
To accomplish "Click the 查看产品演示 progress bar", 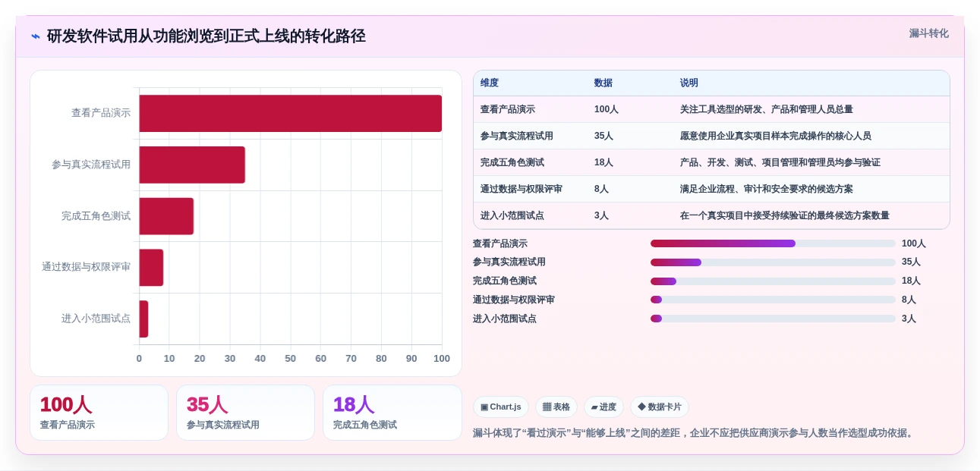I will (x=773, y=243).
